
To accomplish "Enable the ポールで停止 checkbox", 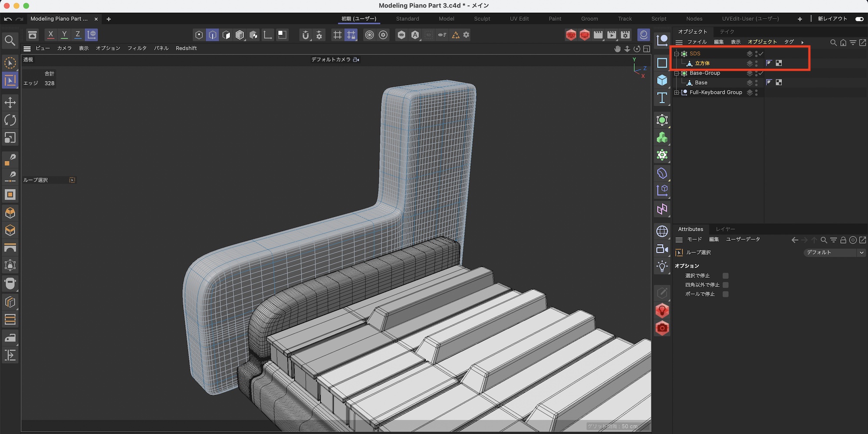I will 725,294.
